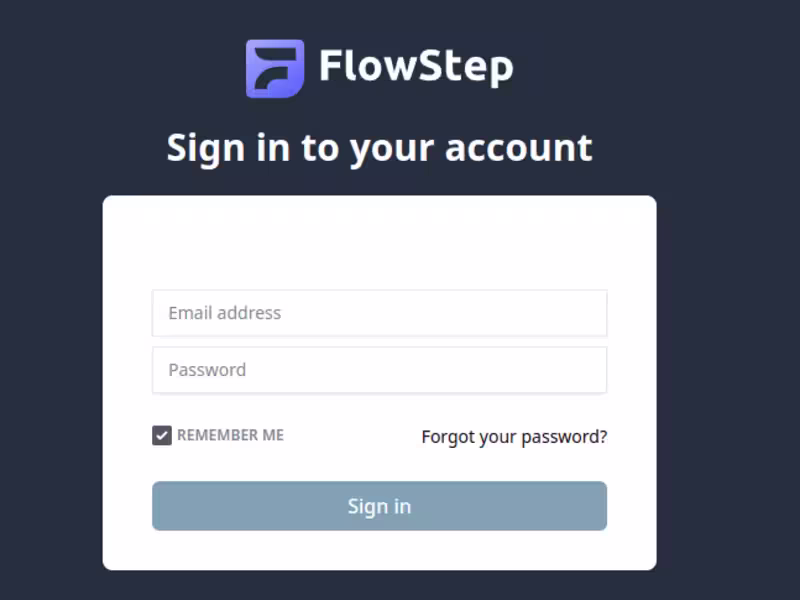Click Forgot your password? to reset credentials

pos(514,436)
